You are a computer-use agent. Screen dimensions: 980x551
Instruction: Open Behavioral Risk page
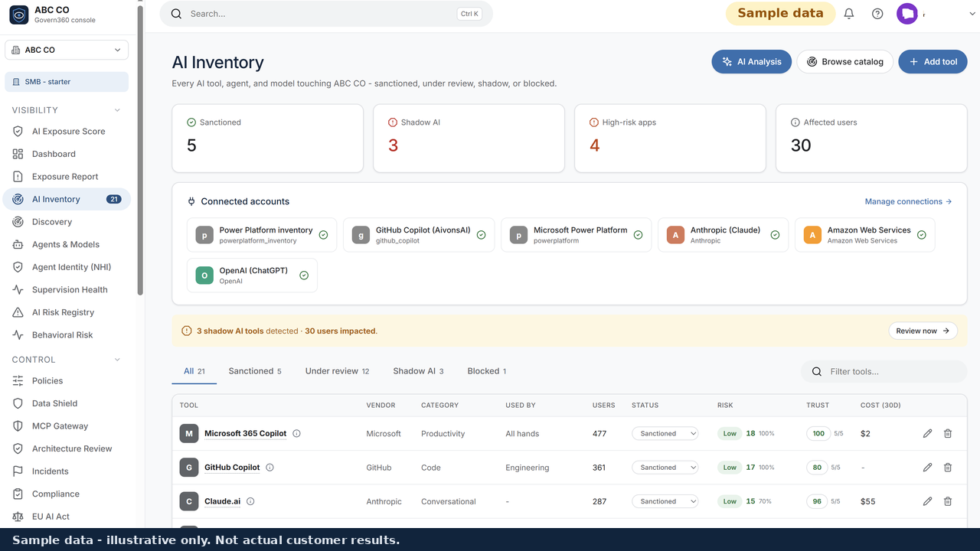pyautogui.click(x=67, y=335)
